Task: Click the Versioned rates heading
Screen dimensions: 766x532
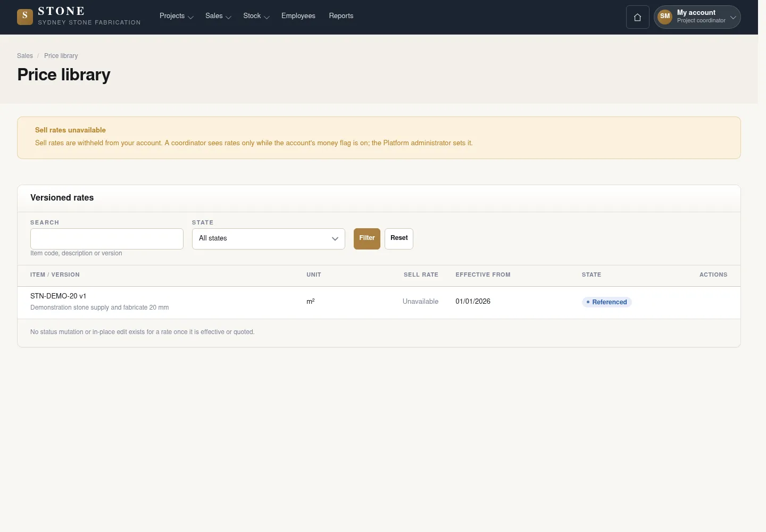Action: tap(62, 198)
